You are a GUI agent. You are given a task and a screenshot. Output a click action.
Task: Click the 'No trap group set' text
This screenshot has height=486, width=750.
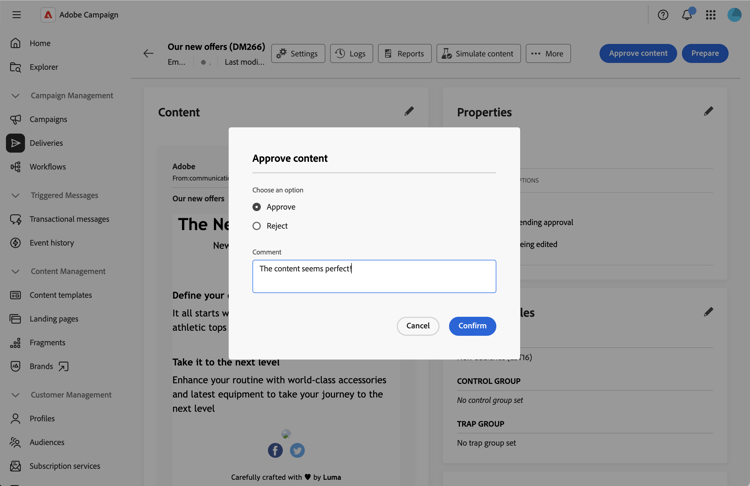click(486, 443)
